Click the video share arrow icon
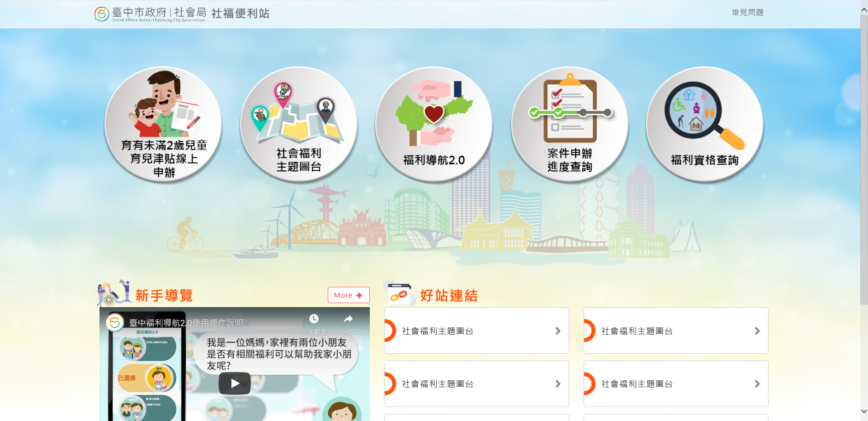 pyautogui.click(x=348, y=319)
